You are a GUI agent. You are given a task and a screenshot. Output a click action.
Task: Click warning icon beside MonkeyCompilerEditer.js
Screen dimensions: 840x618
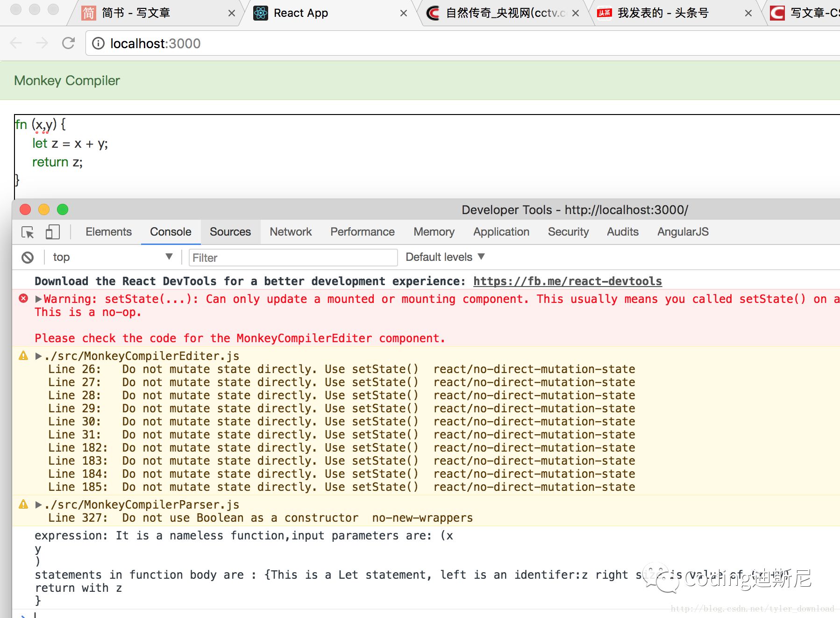point(23,356)
